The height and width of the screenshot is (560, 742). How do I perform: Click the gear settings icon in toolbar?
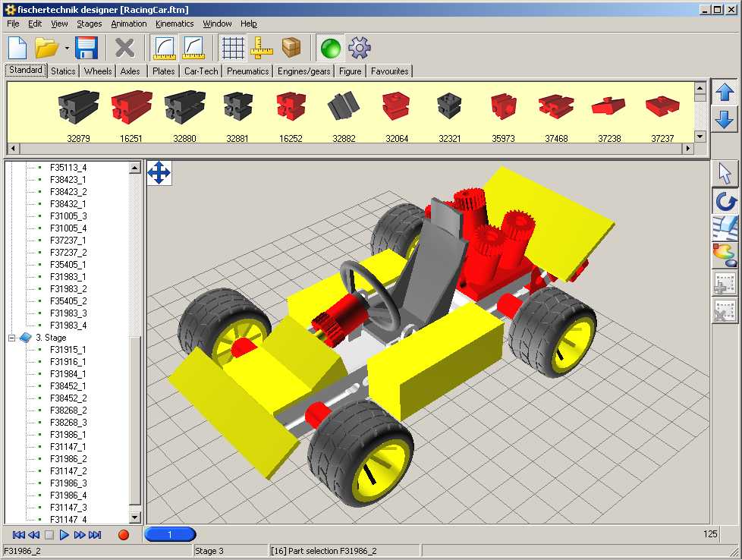[x=359, y=49]
